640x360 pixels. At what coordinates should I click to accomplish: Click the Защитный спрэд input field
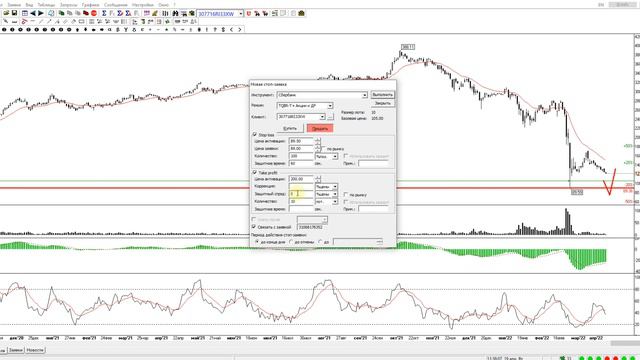click(301, 194)
